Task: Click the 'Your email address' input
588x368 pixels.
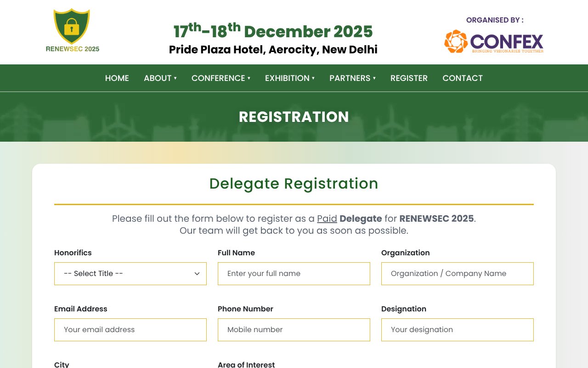Action: (x=130, y=330)
